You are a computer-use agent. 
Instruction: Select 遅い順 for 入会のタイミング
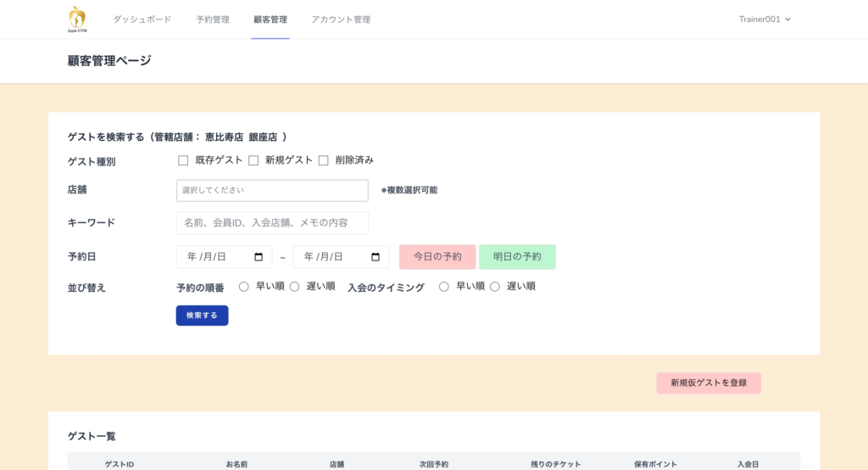click(x=495, y=287)
